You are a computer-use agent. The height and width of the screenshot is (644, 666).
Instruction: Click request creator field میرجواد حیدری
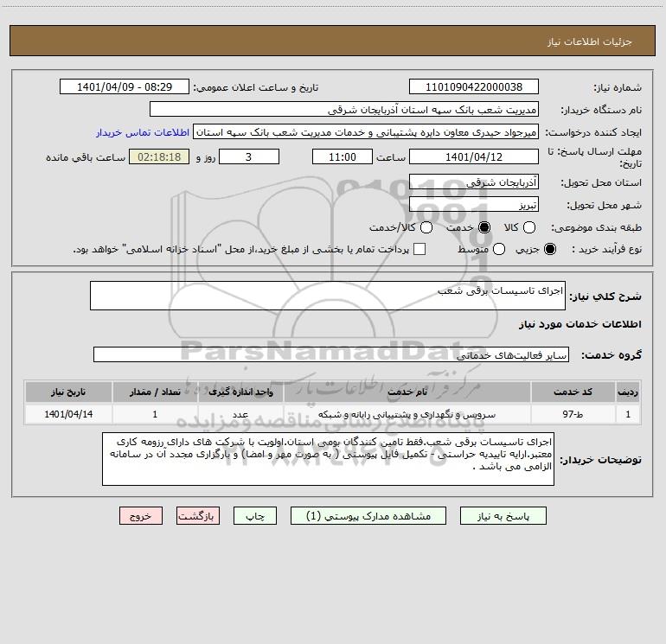point(366,131)
